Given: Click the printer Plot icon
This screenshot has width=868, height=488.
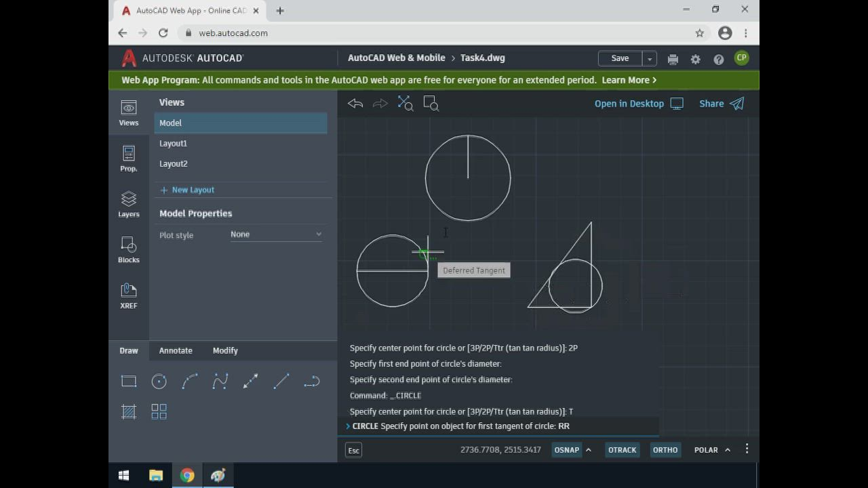Looking at the screenshot, I should click(x=673, y=59).
